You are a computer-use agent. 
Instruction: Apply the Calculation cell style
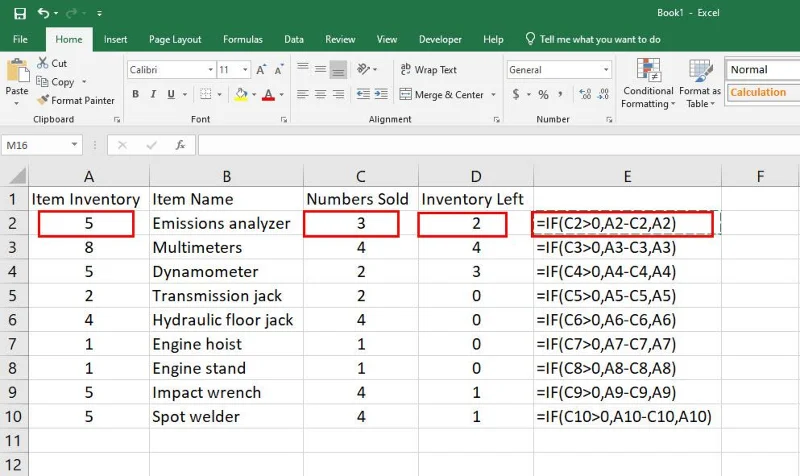tap(762, 92)
